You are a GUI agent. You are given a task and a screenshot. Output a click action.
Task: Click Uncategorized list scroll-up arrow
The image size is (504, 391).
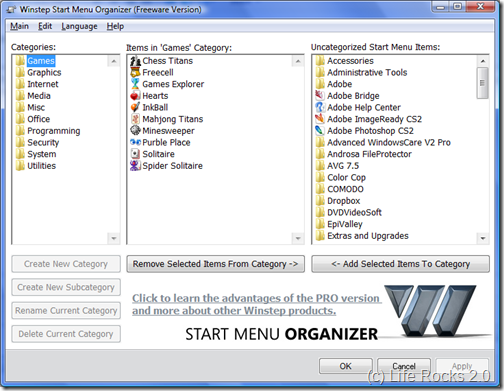[483, 61]
